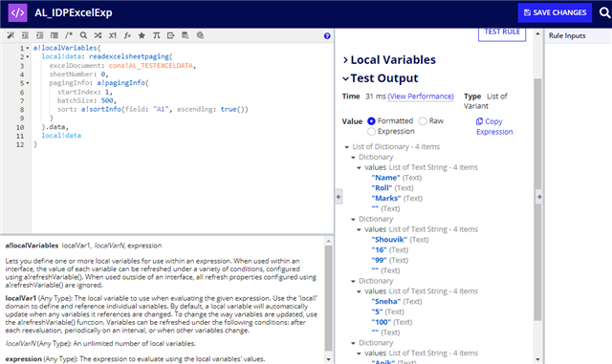Image resolution: width=612 pixels, height=364 pixels.
Task: Click the globe search toolbar icon
Action: [x=200, y=35]
